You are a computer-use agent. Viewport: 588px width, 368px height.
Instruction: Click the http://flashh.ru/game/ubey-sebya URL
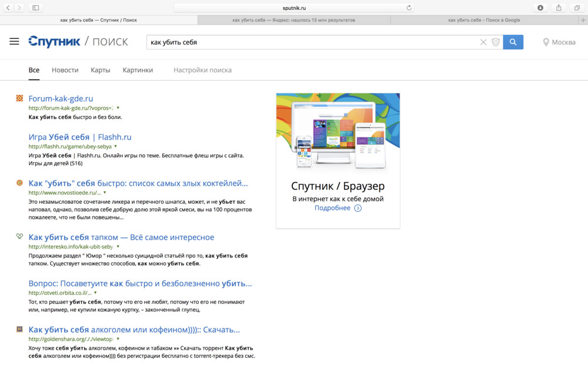[x=70, y=147]
